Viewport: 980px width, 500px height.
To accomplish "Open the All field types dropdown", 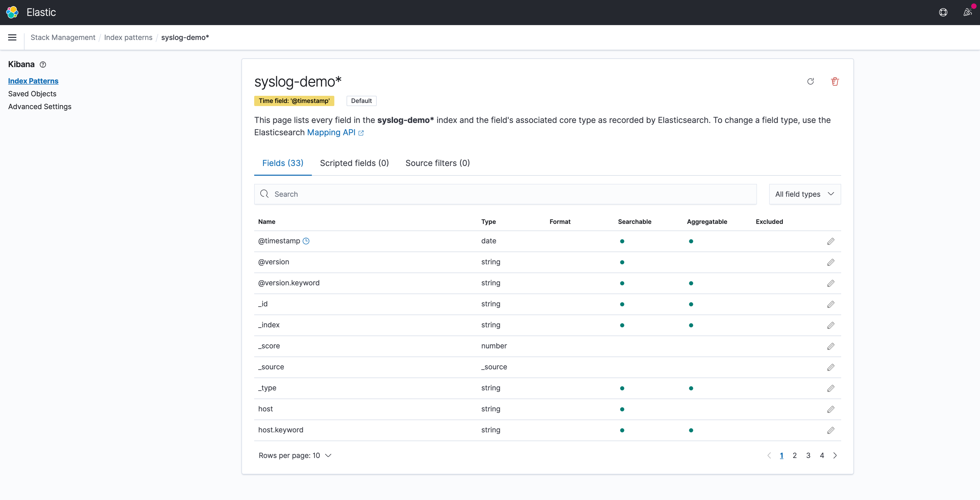I will (804, 194).
